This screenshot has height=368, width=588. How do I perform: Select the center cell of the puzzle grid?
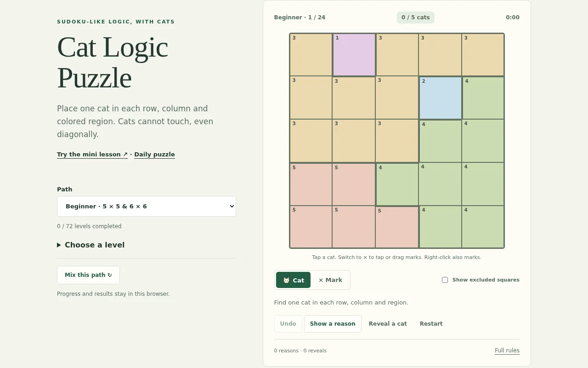pos(397,141)
